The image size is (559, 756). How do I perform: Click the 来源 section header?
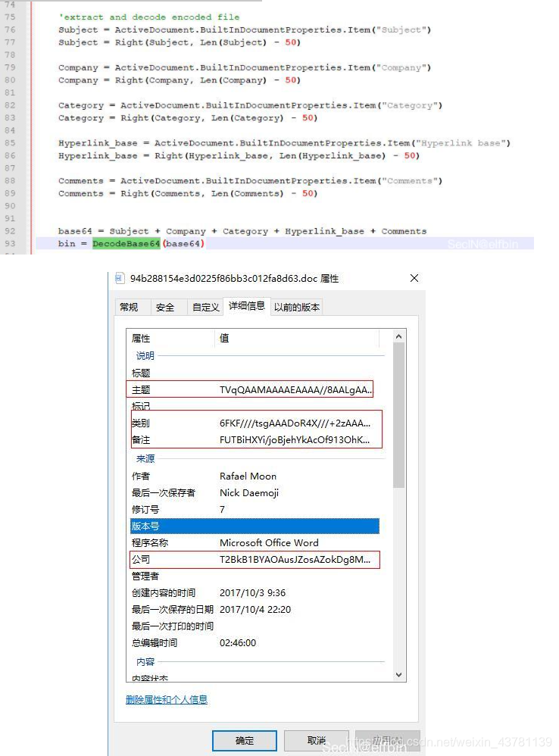pos(145,458)
